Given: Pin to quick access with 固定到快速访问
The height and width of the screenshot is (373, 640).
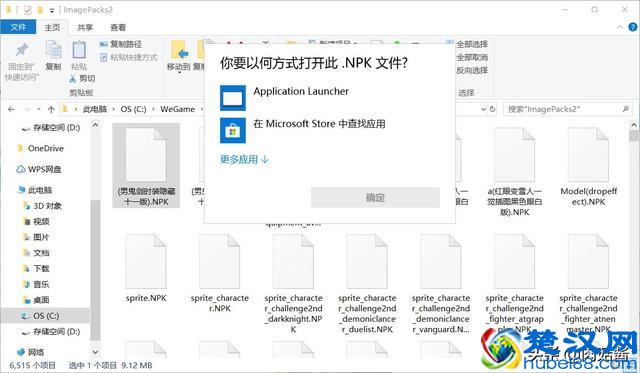Looking at the screenshot, I should pos(22,61).
